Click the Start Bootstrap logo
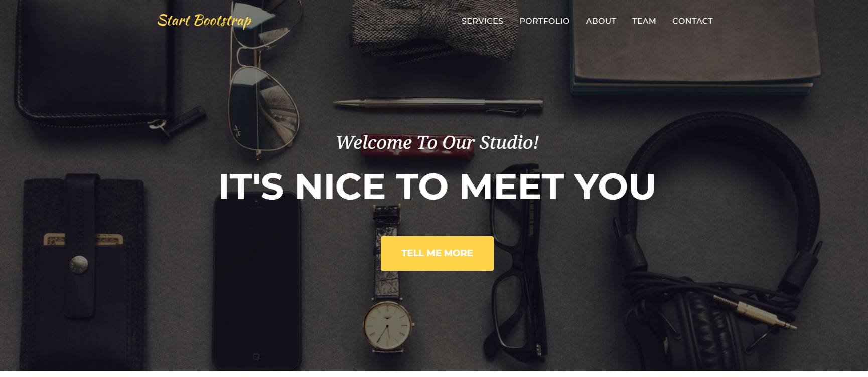 point(204,21)
